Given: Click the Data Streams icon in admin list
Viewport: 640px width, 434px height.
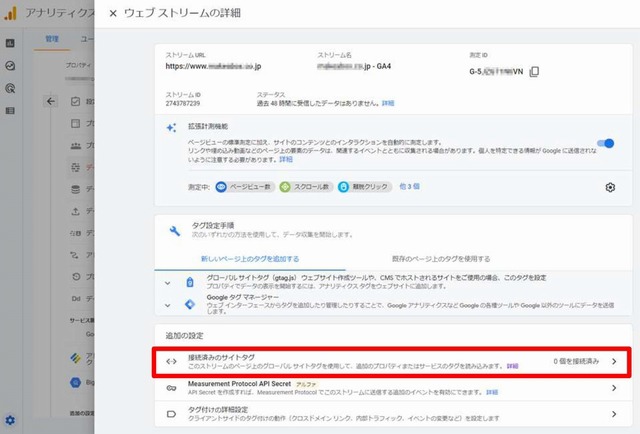Looking at the screenshot, I should tap(76, 167).
